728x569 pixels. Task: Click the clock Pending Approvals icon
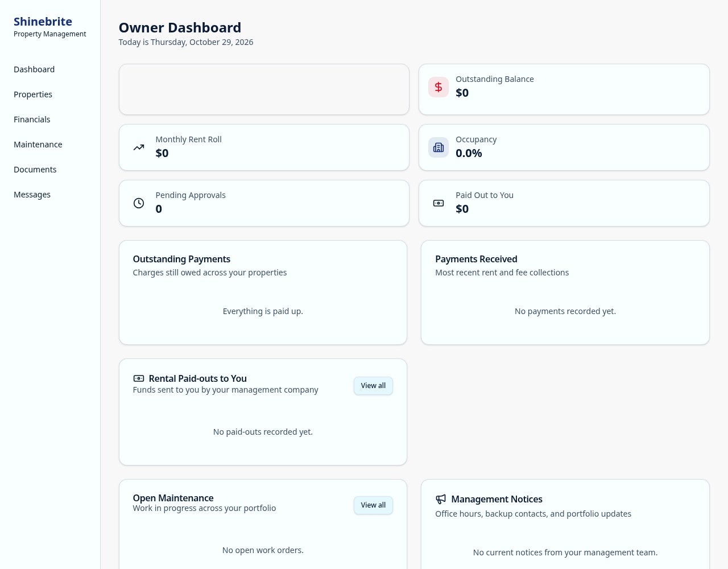point(139,203)
